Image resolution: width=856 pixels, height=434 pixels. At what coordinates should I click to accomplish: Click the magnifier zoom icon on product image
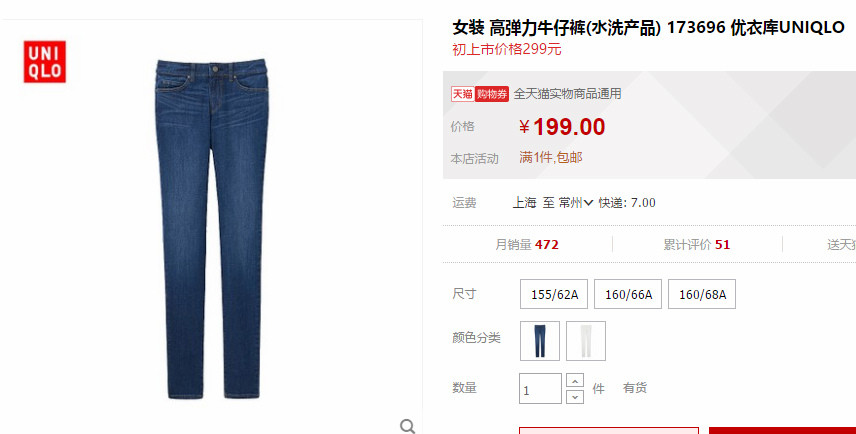(407, 426)
